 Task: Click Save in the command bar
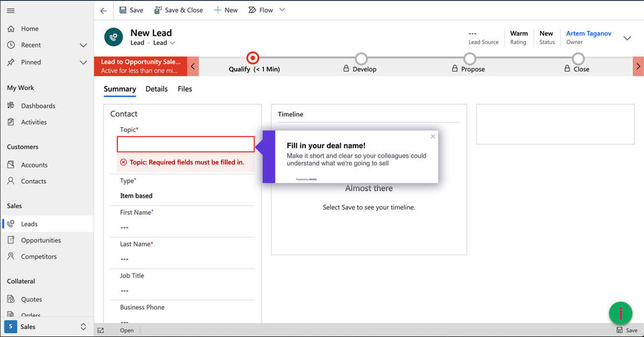(131, 10)
